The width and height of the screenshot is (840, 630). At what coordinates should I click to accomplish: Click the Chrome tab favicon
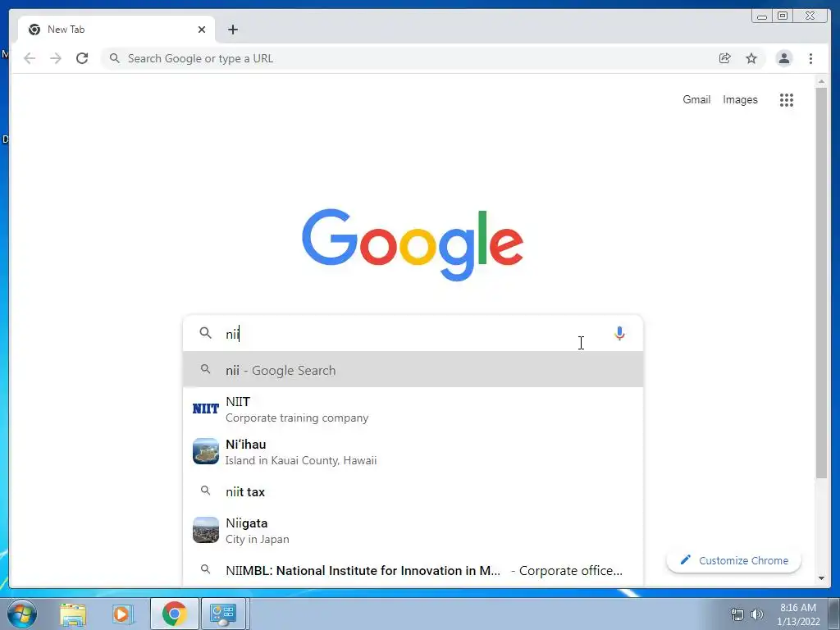34,30
